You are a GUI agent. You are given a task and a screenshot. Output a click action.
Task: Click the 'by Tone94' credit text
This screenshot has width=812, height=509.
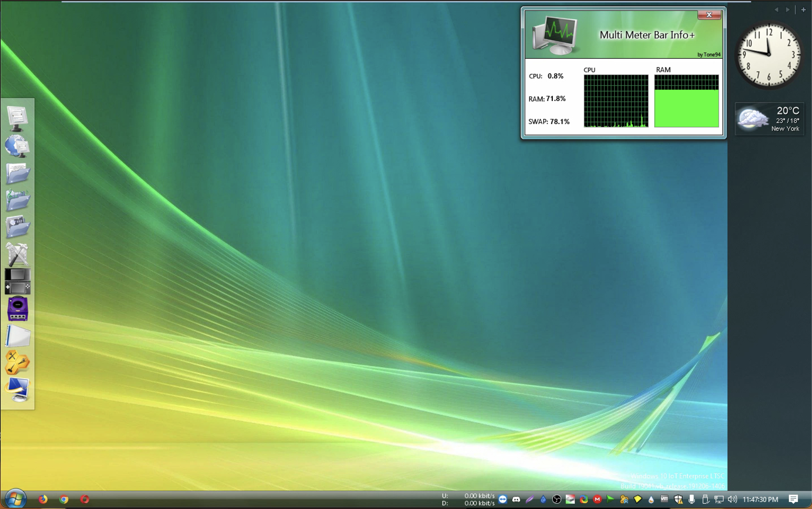tap(709, 55)
